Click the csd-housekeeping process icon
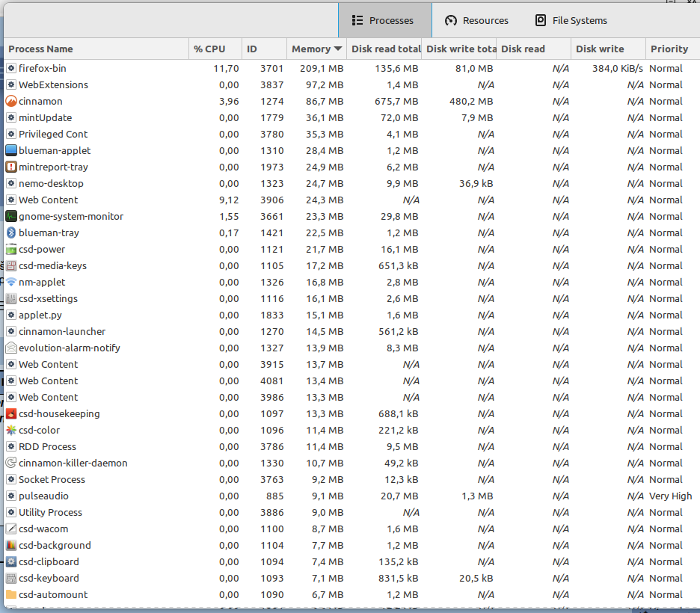700x613 pixels. (x=11, y=413)
